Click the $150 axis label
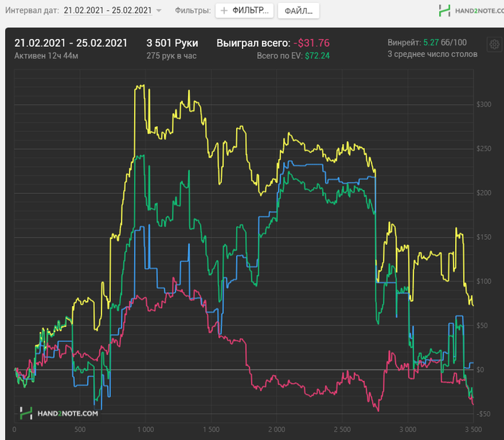The width and height of the screenshot is (504, 440). pyautogui.click(x=484, y=237)
